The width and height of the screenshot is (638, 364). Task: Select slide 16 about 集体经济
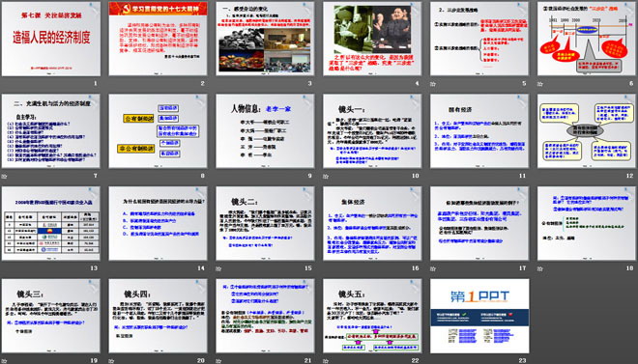tap(372, 223)
